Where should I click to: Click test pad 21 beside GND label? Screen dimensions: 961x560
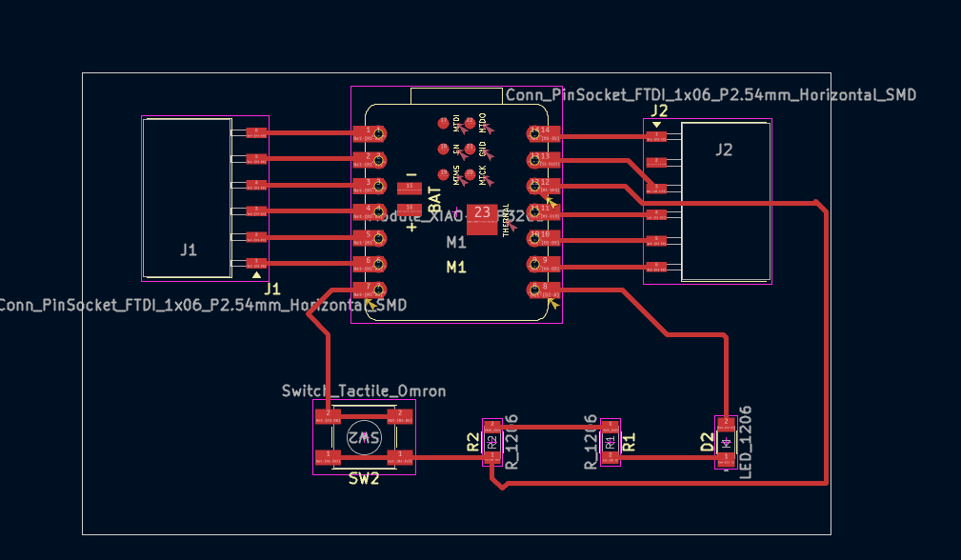[470, 149]
